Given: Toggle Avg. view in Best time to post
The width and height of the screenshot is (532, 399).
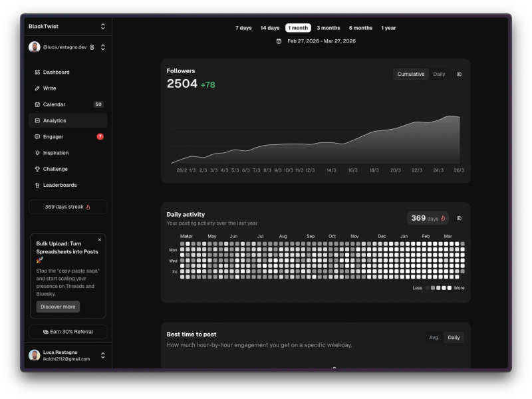Looking at the screenshot, I should [434, 337].
